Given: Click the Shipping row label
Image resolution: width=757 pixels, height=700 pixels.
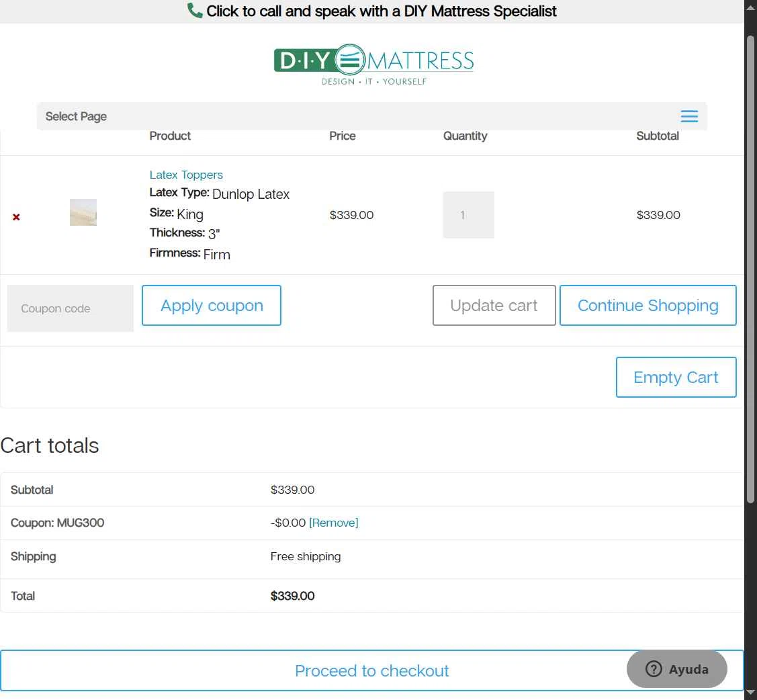Looking at the screenshot, I should (34, 557).
